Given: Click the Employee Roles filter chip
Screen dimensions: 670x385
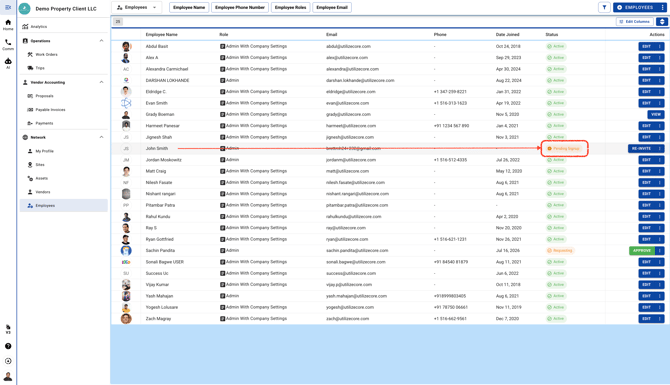Looking at the screenshot, I should click(x=290, y=7).
